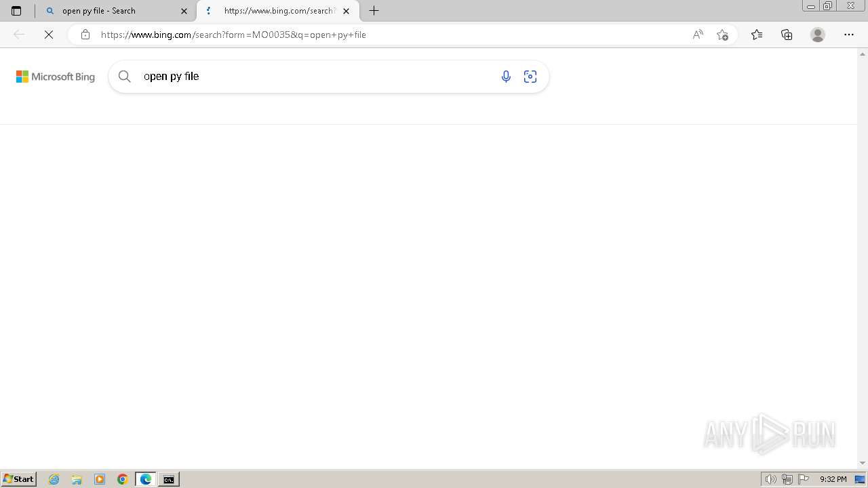
Task: Switch to Microsoft Edge taskbar button
Action: (146, 479)
